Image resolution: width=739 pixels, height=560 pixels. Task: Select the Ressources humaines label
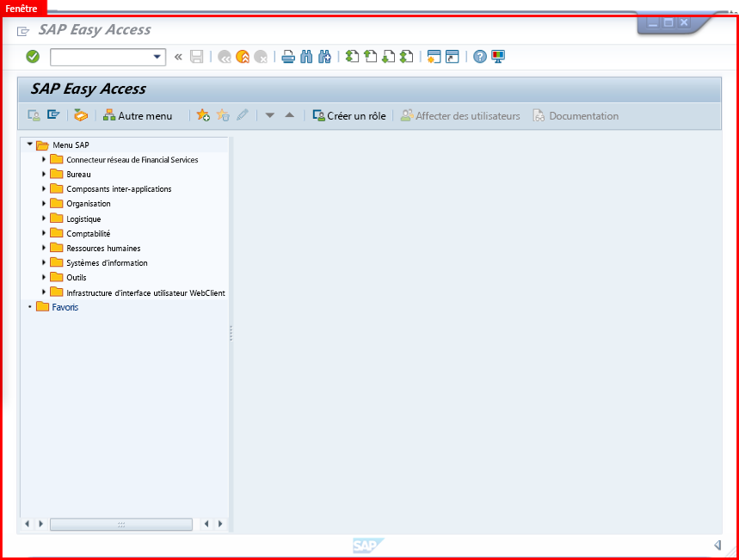[103, 248]
